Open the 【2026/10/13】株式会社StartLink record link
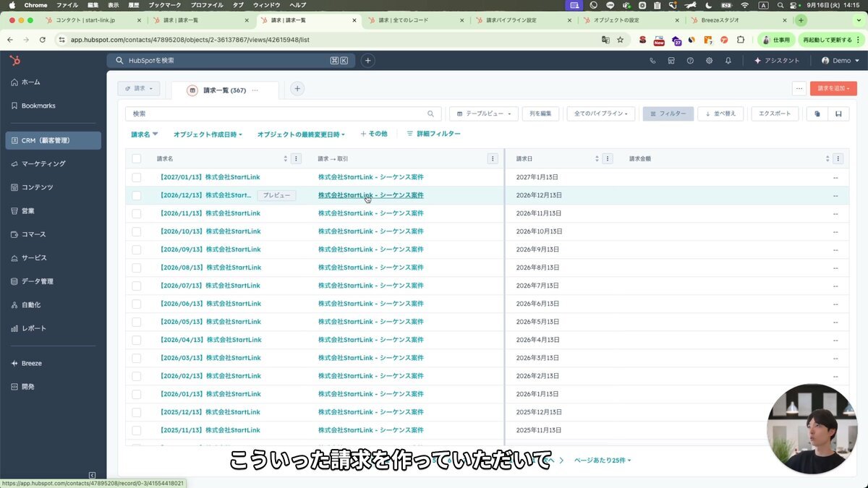The image size is (868, 488). click(210, 231)
